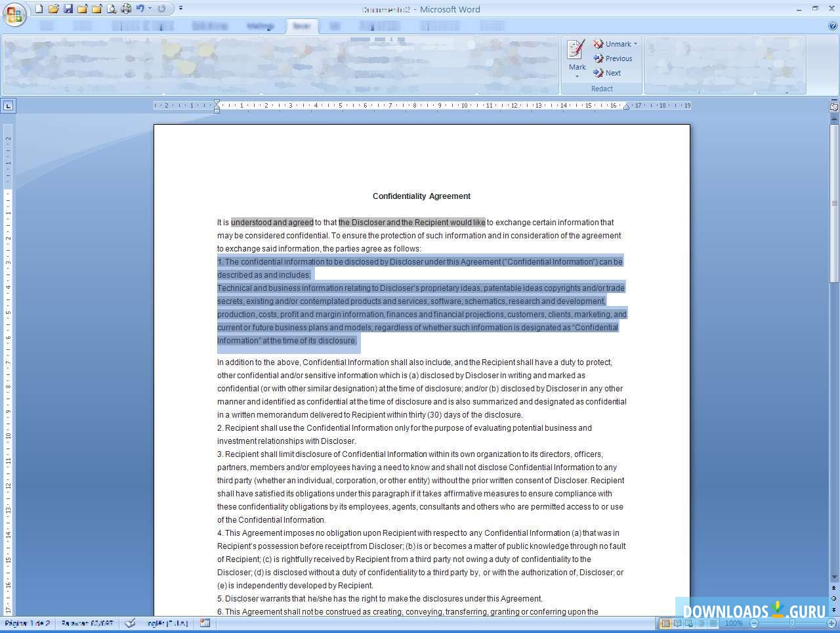The width and height of the screenshot is (840, 633).
Task: Expand the Undo history dropdown arrow
Action: pos(150,9)
